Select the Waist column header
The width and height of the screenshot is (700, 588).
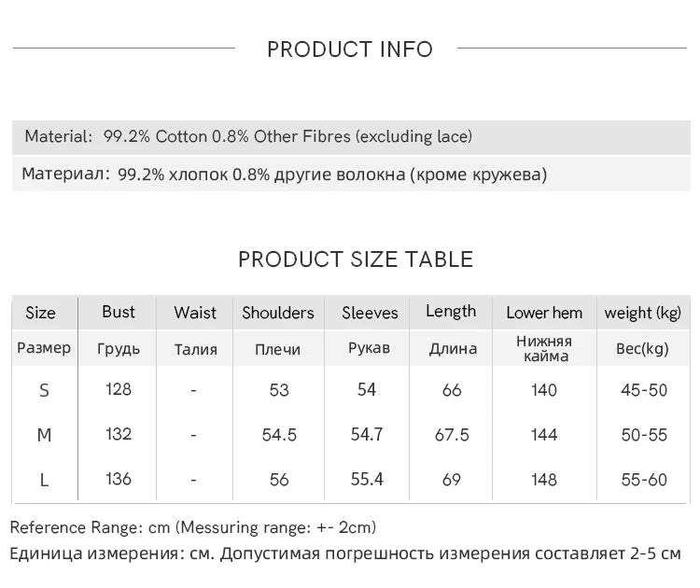195,313
